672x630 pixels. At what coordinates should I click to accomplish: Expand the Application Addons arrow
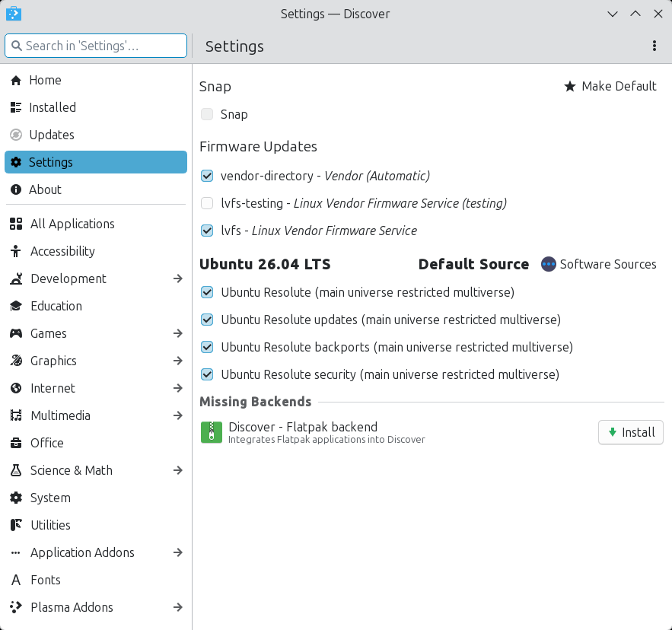coord(177,553)
